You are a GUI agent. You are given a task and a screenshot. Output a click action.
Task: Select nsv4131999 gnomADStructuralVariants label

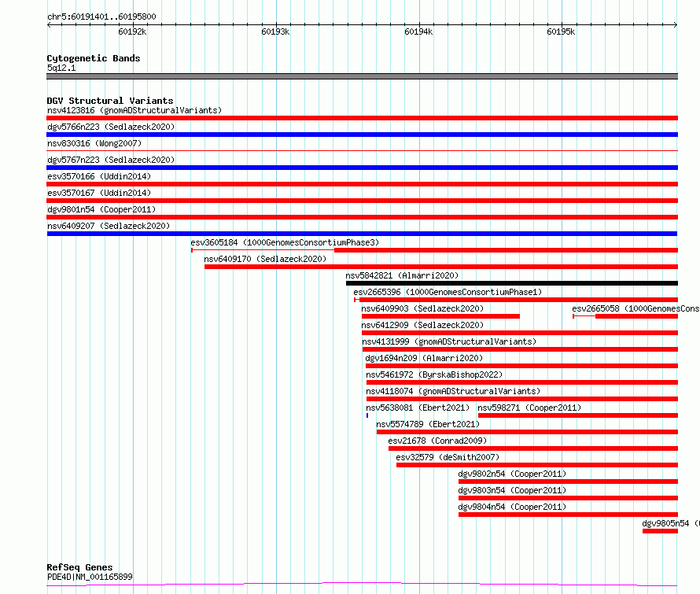(x=448, y=341)
